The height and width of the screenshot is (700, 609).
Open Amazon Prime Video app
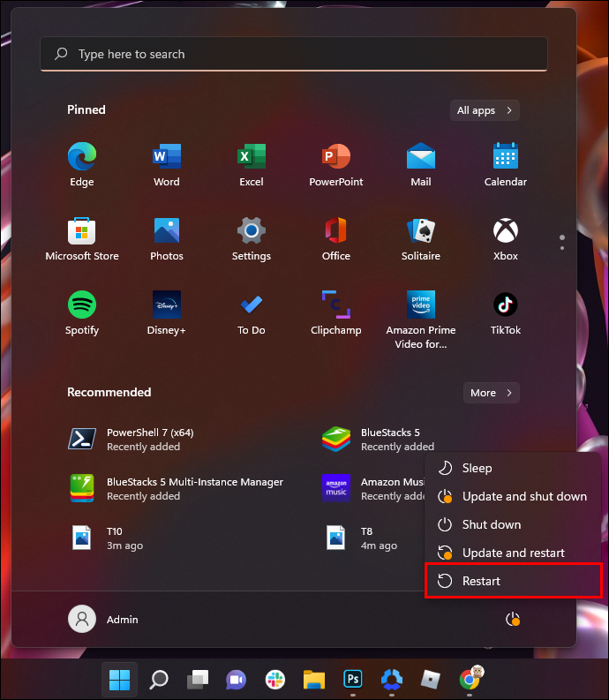(x=421, y=320)
